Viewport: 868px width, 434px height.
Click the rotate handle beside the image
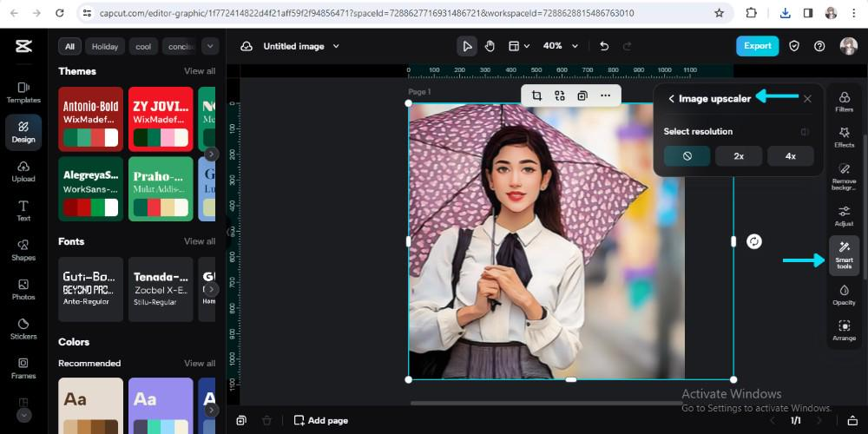tap(754, 241)
